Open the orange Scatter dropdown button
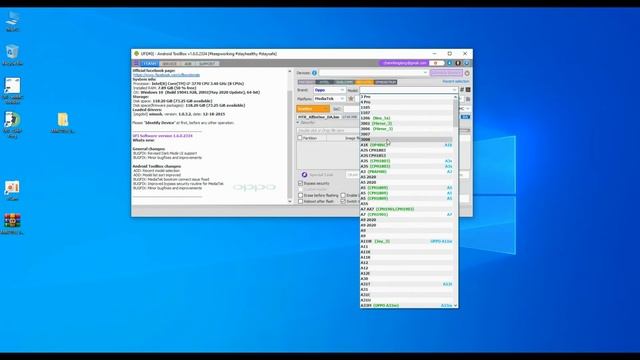640x360 pixels. pyautogui.click(x=313, y=109)
